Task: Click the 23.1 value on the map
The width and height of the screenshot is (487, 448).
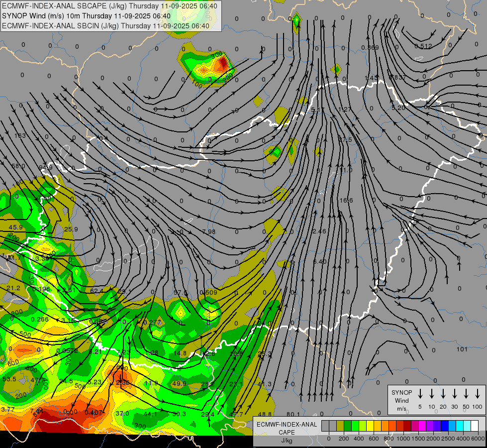Action: click(x=236, y=384)
